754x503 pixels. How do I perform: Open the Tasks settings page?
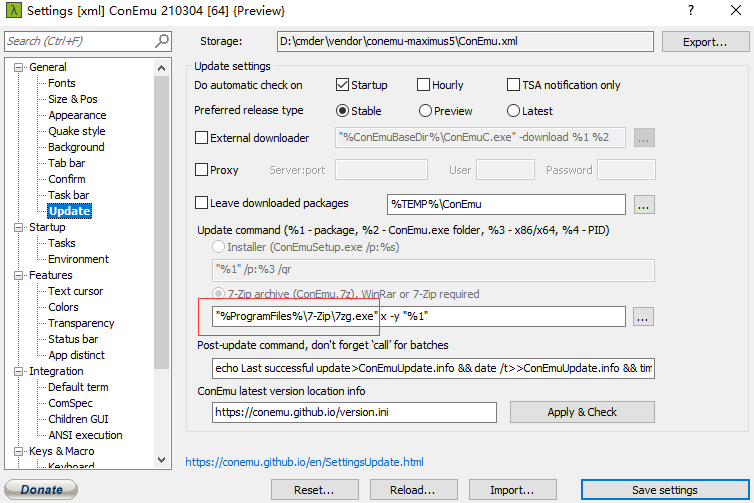pyautogui.click(x=62, y=243)
